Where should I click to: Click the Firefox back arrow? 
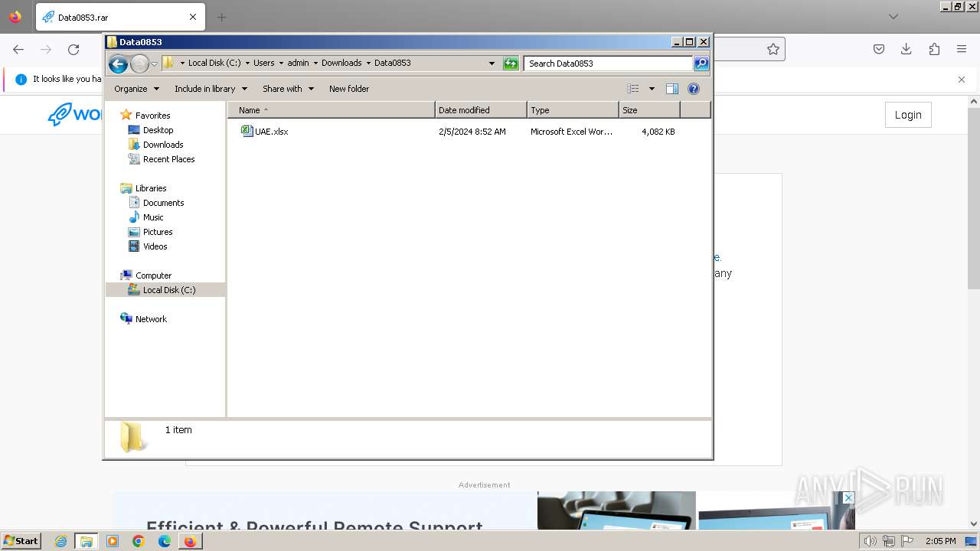(x=18, y=49)
